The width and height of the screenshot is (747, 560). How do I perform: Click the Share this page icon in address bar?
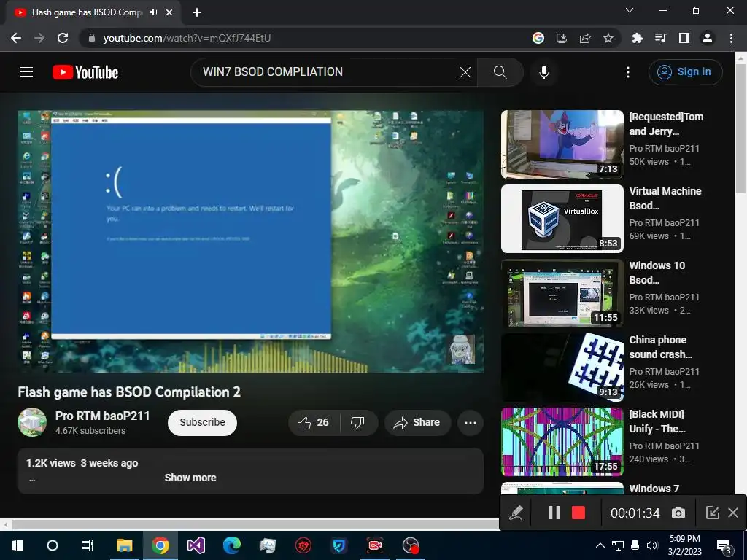click(x=584, y=38)
